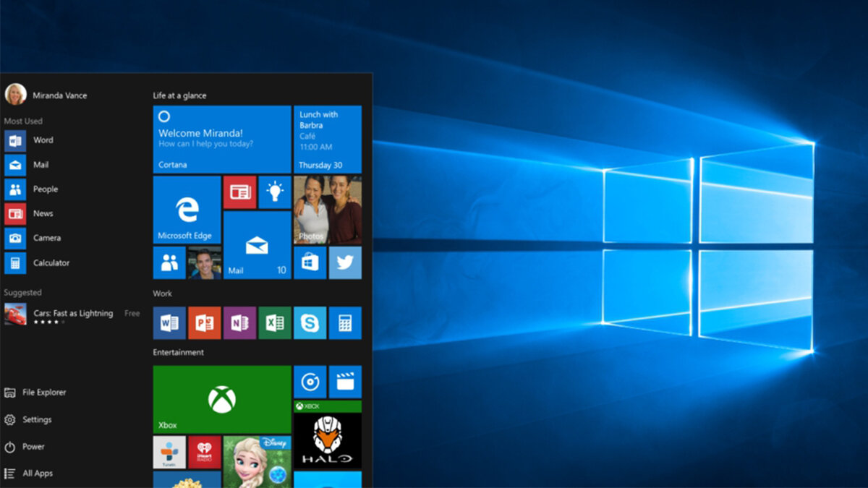Screen dimensions: 868x488
Task: Launch the iHeartRadio tile
Action: 205,452
